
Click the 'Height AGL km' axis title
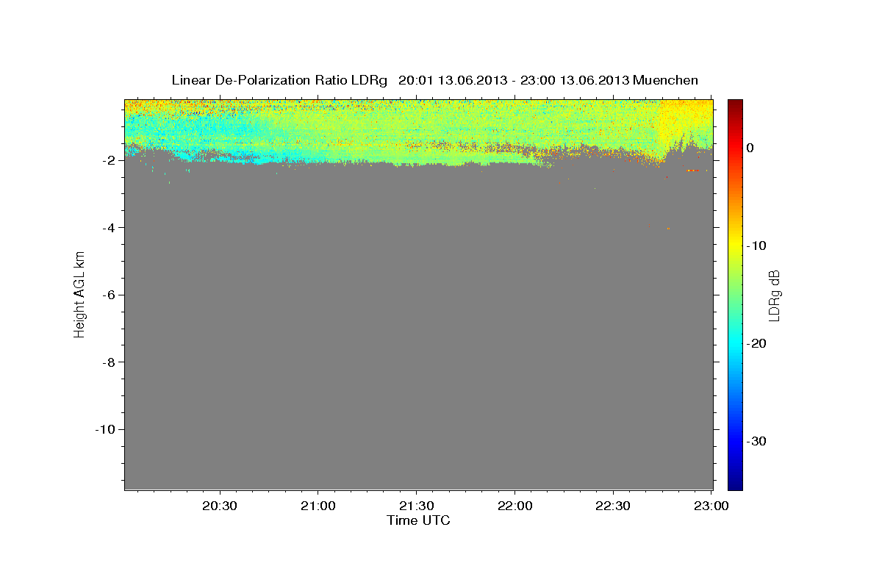pos(79,294)
